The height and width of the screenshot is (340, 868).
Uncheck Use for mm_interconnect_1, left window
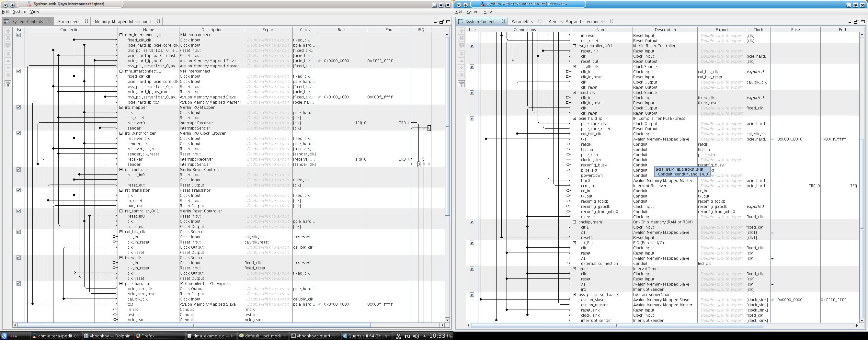click(19, 71)
